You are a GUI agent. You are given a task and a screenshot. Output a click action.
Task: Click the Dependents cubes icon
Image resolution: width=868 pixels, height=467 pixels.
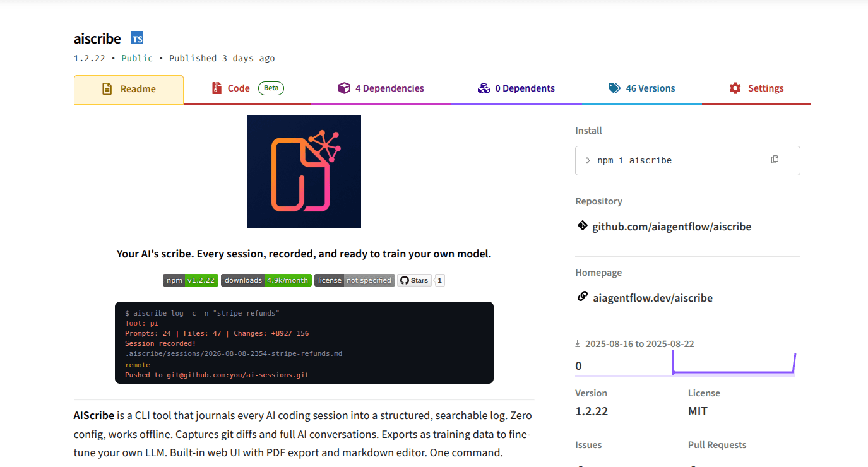(x=484, y=88)
